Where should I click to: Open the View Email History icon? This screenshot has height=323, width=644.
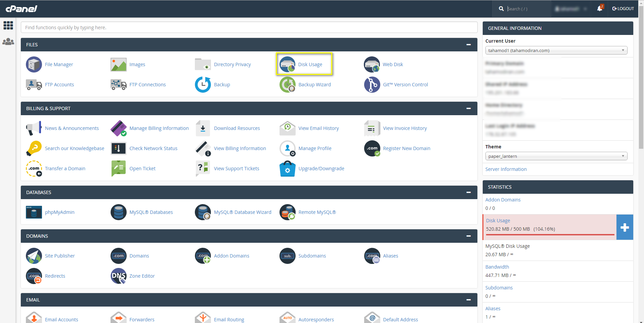coord(288,128)
